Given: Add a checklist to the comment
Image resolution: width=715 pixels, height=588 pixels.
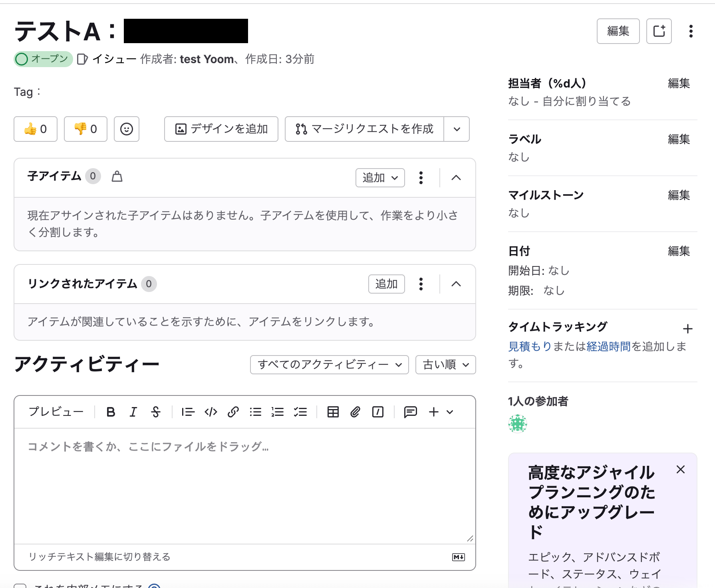Looking at the screenshot, I should click(300, 412).
